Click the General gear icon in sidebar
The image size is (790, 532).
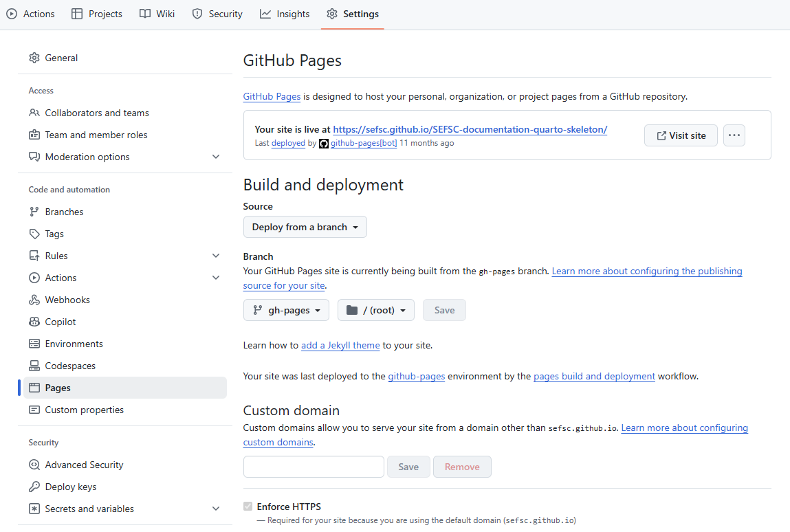click(34, 58)
